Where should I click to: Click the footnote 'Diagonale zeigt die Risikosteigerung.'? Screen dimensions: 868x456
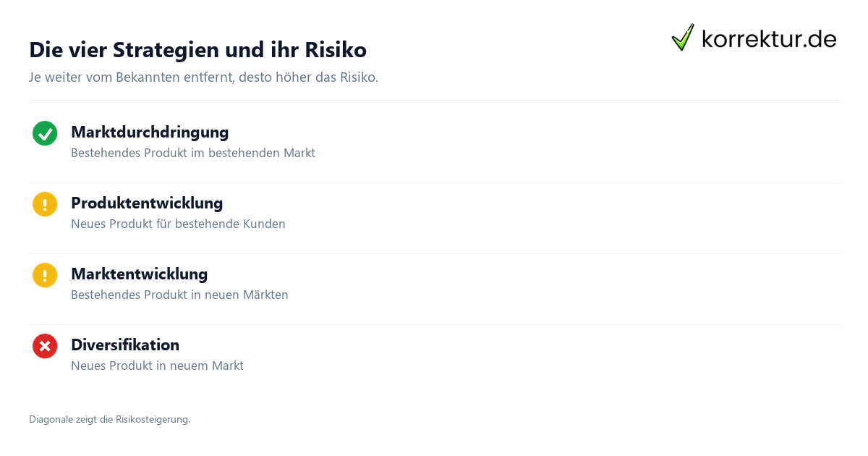coord(109,419)
